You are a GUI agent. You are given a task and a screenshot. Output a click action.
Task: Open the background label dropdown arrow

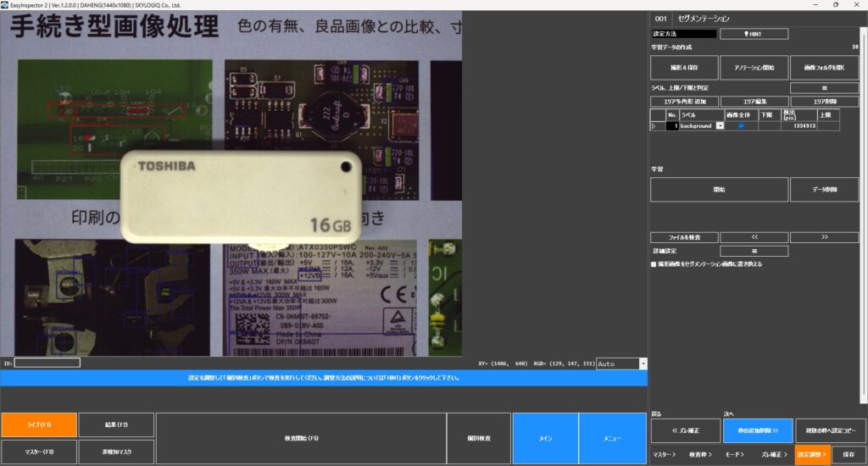[x=720, y=126]
